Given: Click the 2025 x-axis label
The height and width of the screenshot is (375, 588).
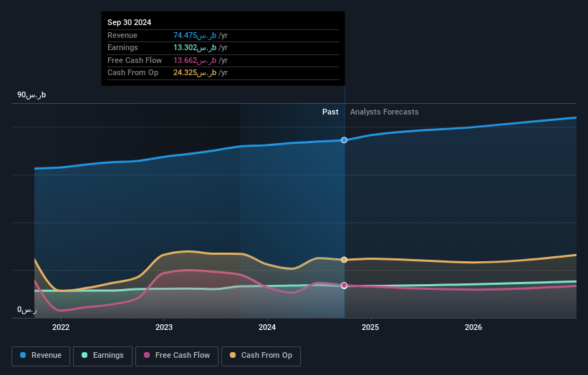Looking at the screenshot, I should click(x=370, y=328).
